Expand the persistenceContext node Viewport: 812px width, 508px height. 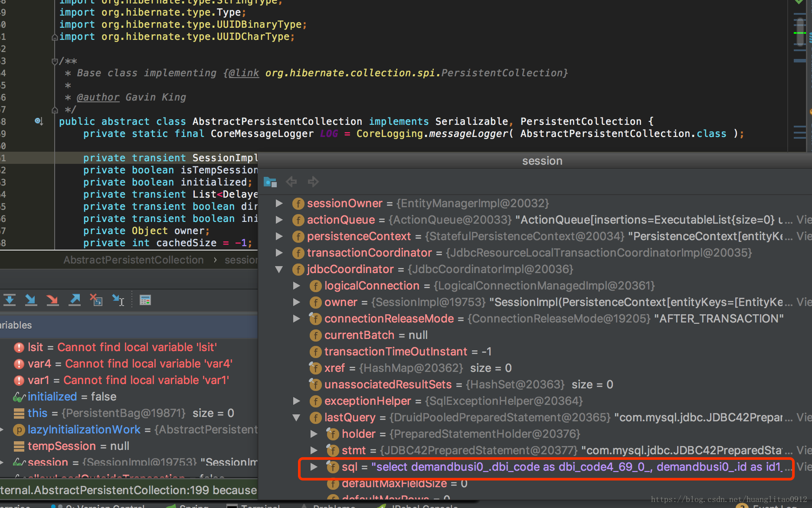[279, 236]
